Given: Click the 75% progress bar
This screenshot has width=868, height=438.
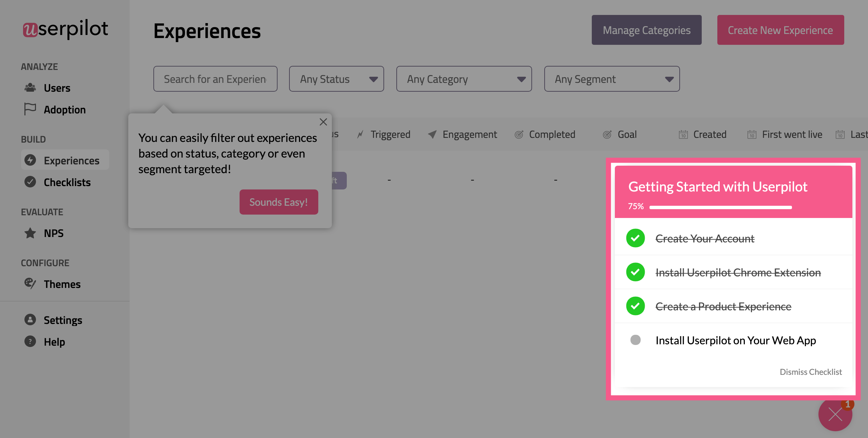Looking at the screenshot, I should (720, 207).
